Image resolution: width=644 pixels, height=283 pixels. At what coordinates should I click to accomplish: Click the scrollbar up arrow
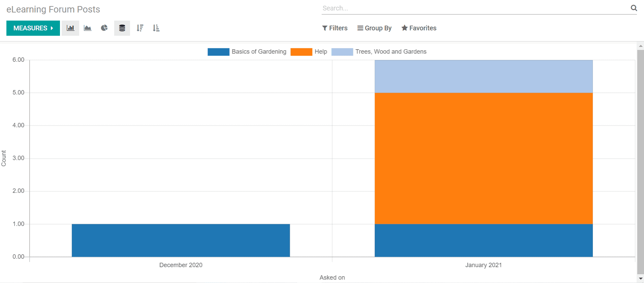[x=641, y=46]
